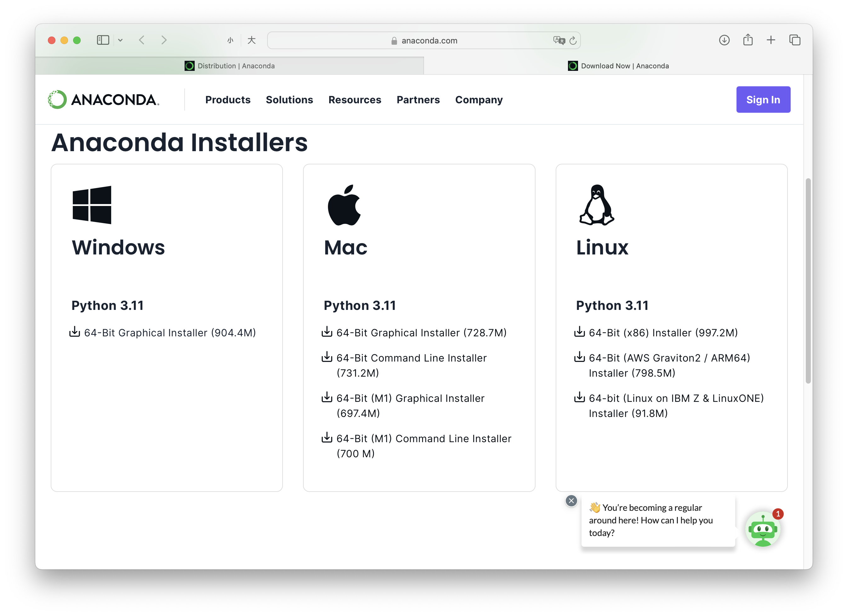Click the Python 3.11 label under Mac
This screenshot has width=848, height=616.
point(360,306)
